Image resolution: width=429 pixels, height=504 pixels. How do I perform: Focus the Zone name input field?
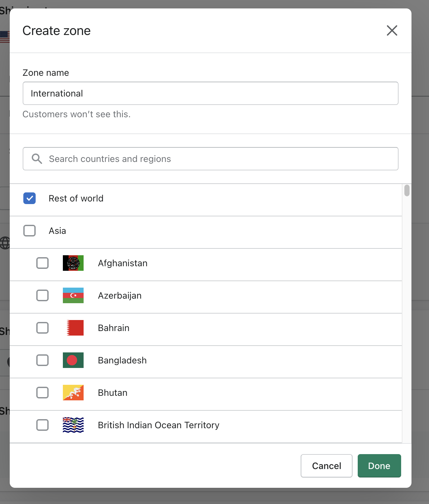(211, 93)
